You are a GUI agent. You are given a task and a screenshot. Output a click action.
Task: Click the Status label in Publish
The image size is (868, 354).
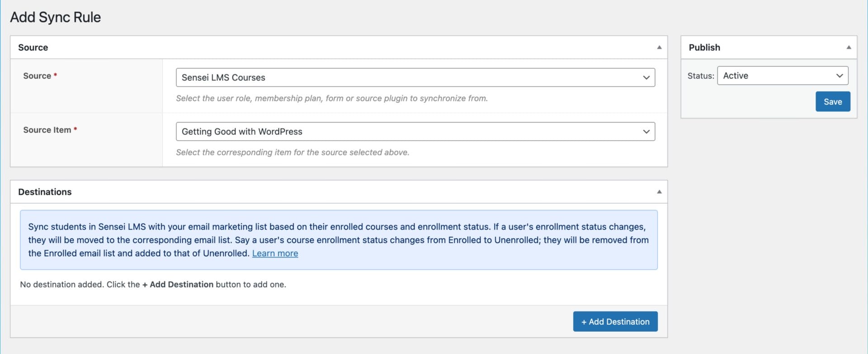coord(700,76)
